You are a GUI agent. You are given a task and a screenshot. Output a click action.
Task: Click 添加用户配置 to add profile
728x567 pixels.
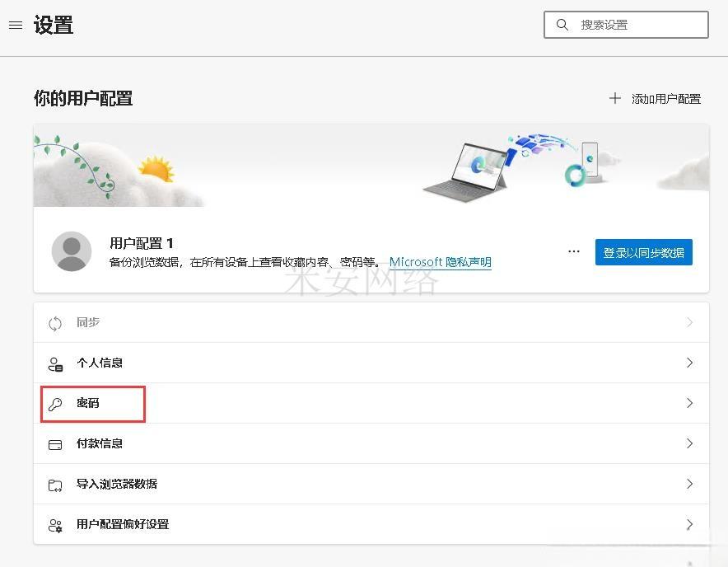coord(656,99)
